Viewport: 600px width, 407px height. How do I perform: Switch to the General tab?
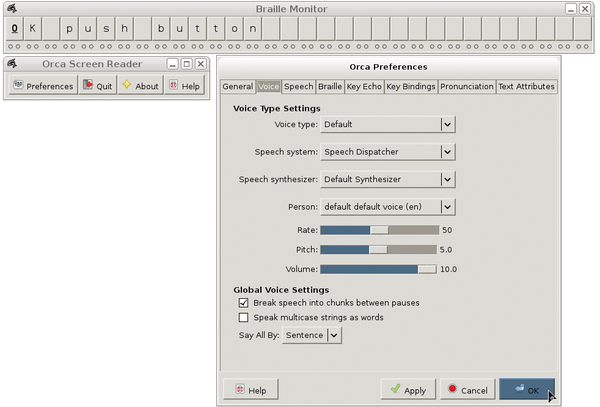pos(238,86)
